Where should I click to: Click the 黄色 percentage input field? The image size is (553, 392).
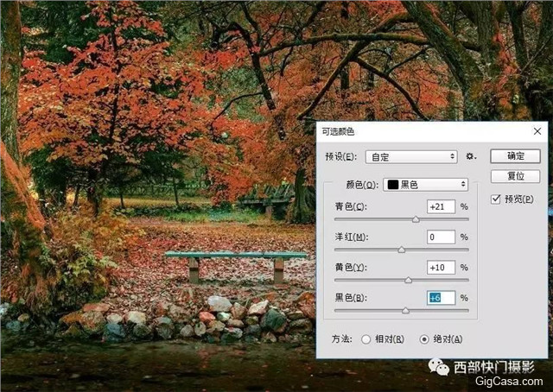click(x=441, y=268)
